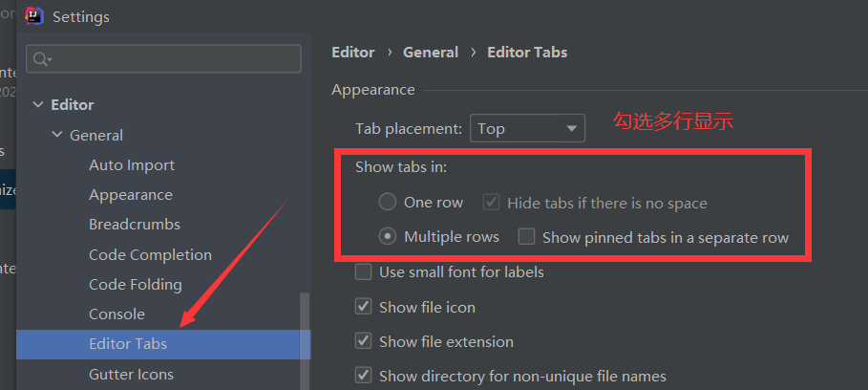Open Auto Import settings page
The height and width of the screenshot is (390, 868).
[x=132, y=165]
